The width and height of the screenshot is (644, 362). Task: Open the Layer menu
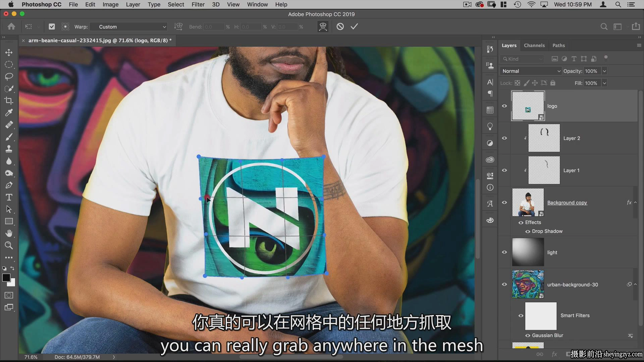tap(133, 4)
